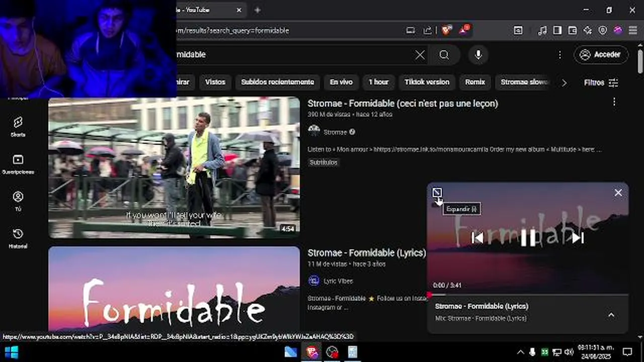Screen dimensions: 644x362
Task: Open Suscripciones in the sidebar
Action: point(18,164)
